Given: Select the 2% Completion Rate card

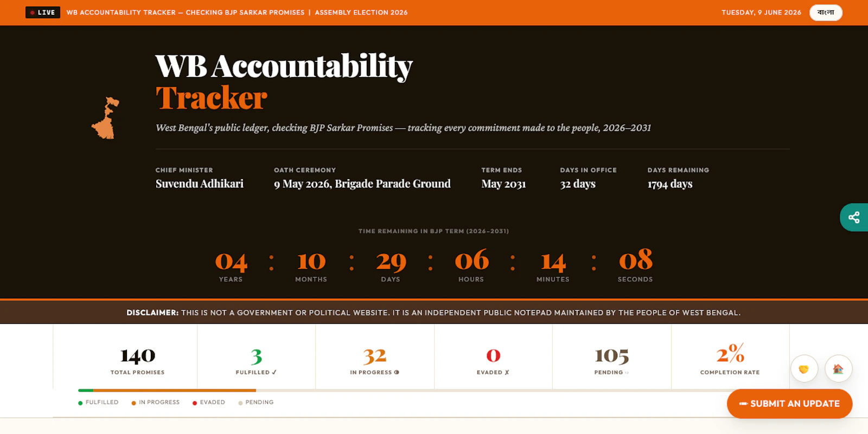Looking at the screenshot, I should point(730,357).
